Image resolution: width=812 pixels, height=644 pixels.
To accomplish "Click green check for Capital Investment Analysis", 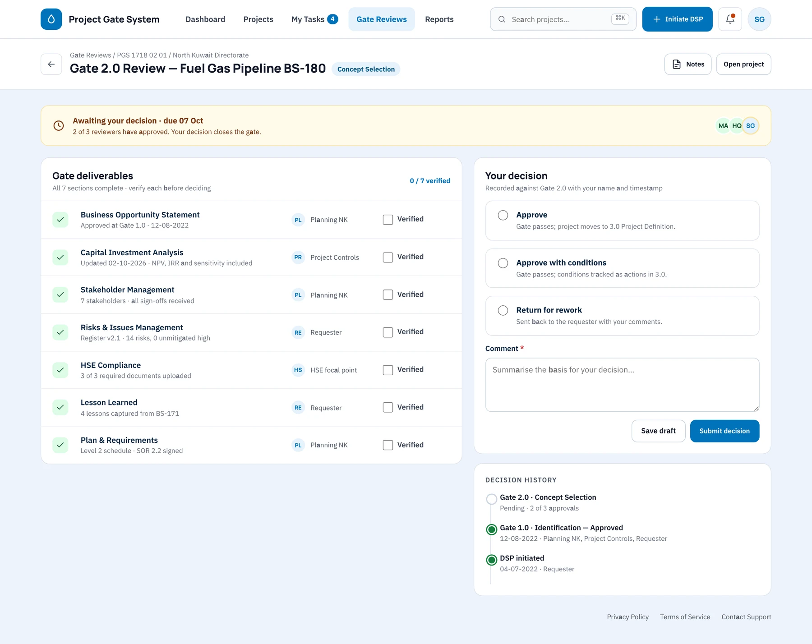I will pos(60,258).
